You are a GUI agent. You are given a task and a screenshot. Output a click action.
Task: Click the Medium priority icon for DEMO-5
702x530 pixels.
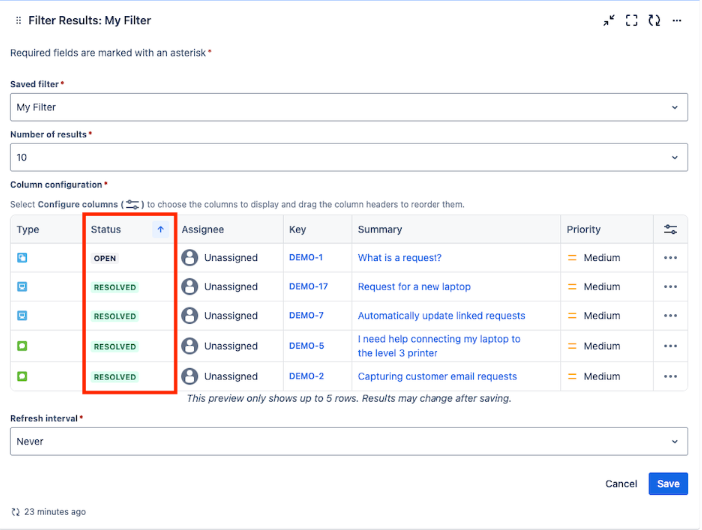(572, 346)
